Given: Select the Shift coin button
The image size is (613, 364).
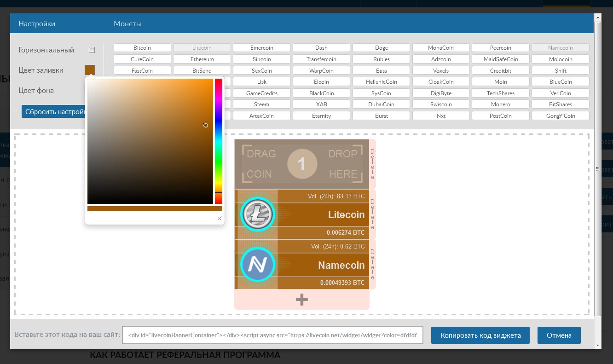Looking at the screenshot, I should click(561, 70).
